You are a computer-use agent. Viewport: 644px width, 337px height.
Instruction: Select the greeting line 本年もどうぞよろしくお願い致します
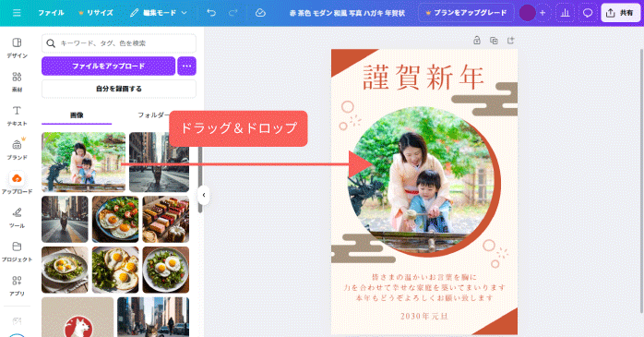point(424,297)
